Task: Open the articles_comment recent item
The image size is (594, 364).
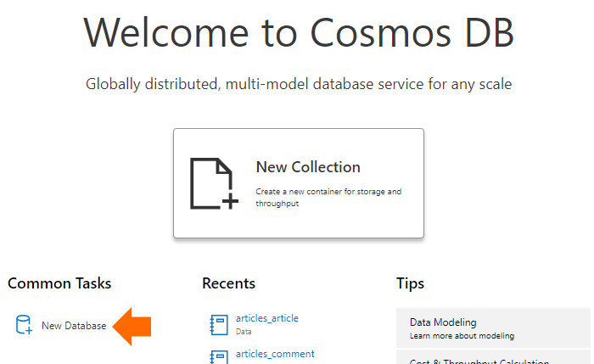Action: tap(275, 354)
